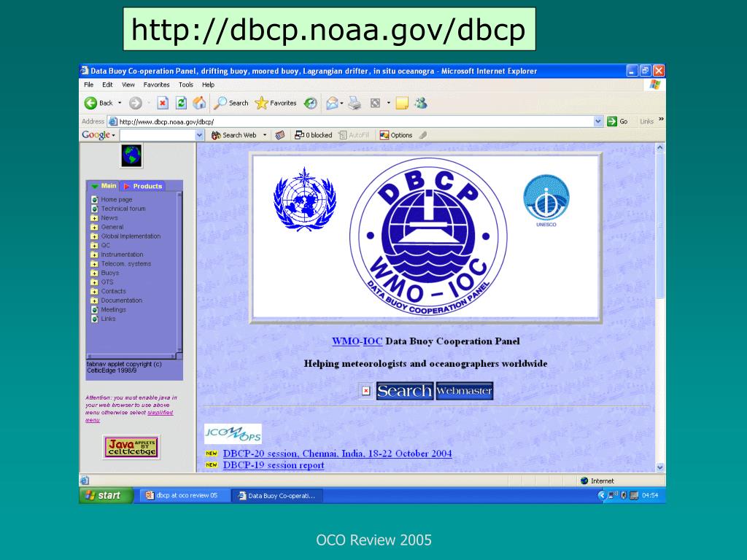The height and width of the screenshot is (560, 747).
Task: Expand the Buoys menu folder
Action: tap(94, 273)
